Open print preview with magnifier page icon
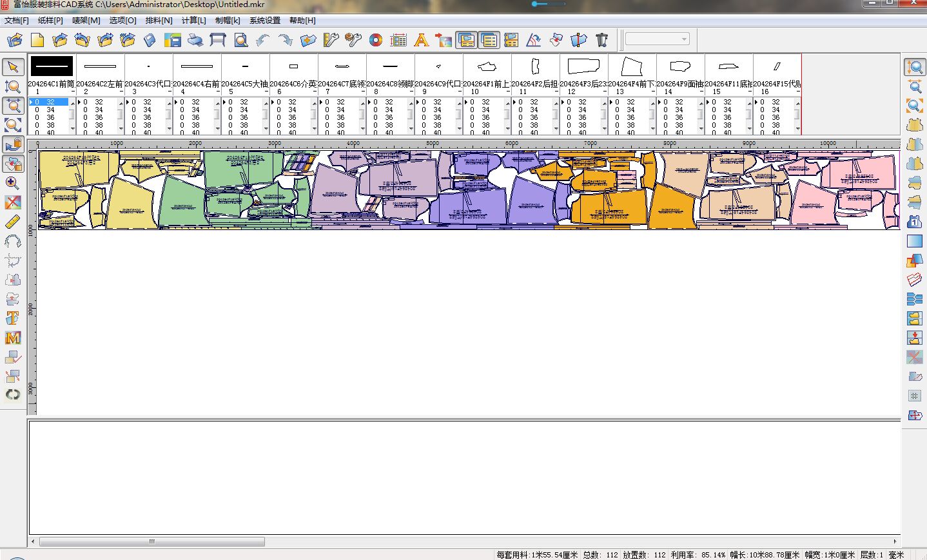The width and height of the screenshot is (927, 560). [240, 41]
